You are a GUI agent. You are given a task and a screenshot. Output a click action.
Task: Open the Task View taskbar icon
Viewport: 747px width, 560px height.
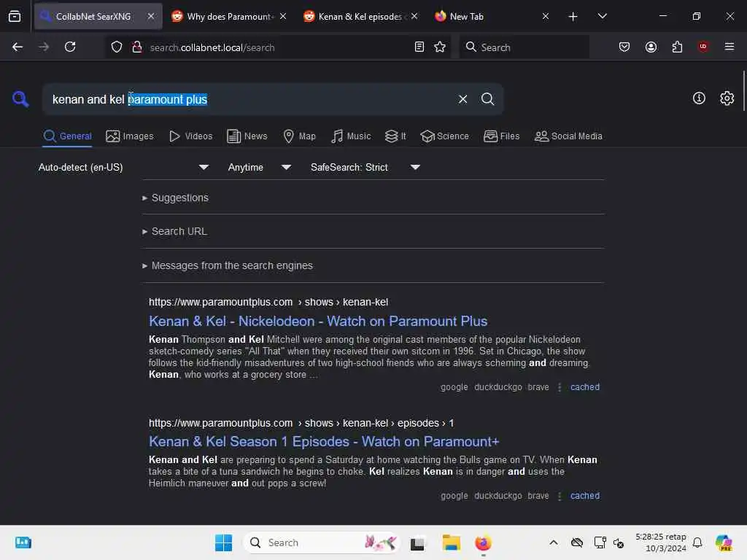pos(417,542)
